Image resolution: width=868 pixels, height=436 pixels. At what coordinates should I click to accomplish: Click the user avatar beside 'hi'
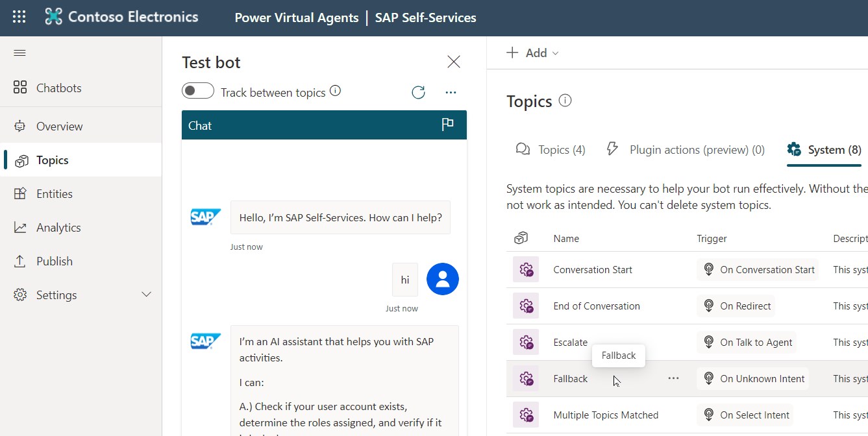tap(443, 279)
